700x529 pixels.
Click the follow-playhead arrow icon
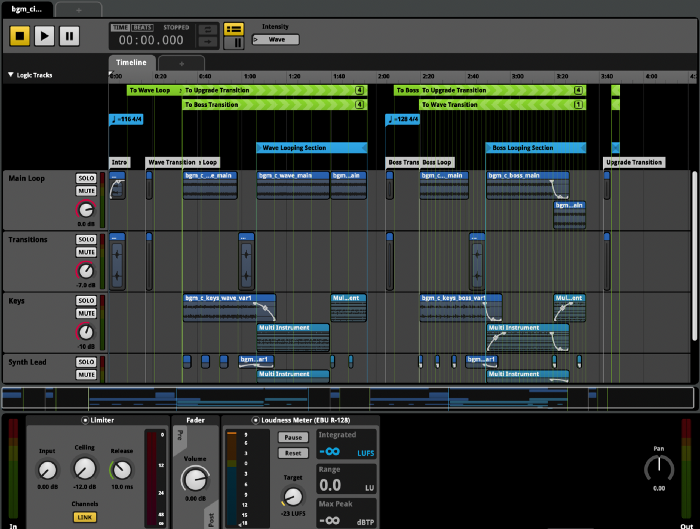(x=207, y=43)
